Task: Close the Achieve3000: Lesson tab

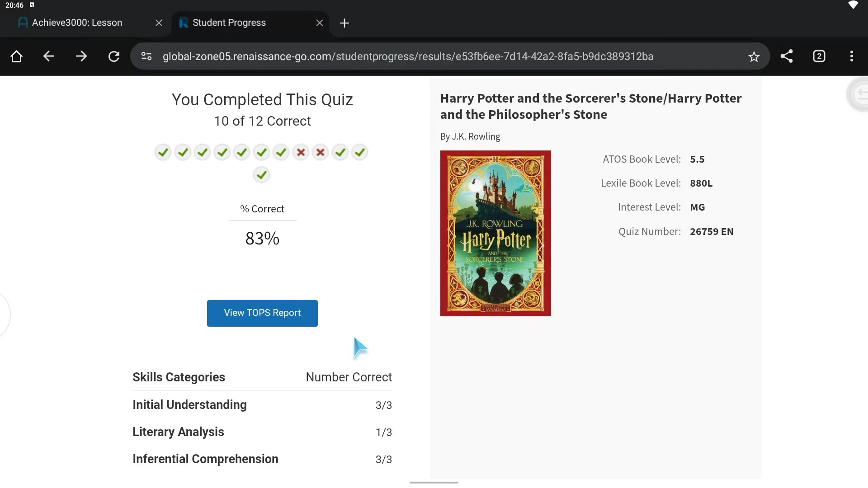Action: click(159, 23)
